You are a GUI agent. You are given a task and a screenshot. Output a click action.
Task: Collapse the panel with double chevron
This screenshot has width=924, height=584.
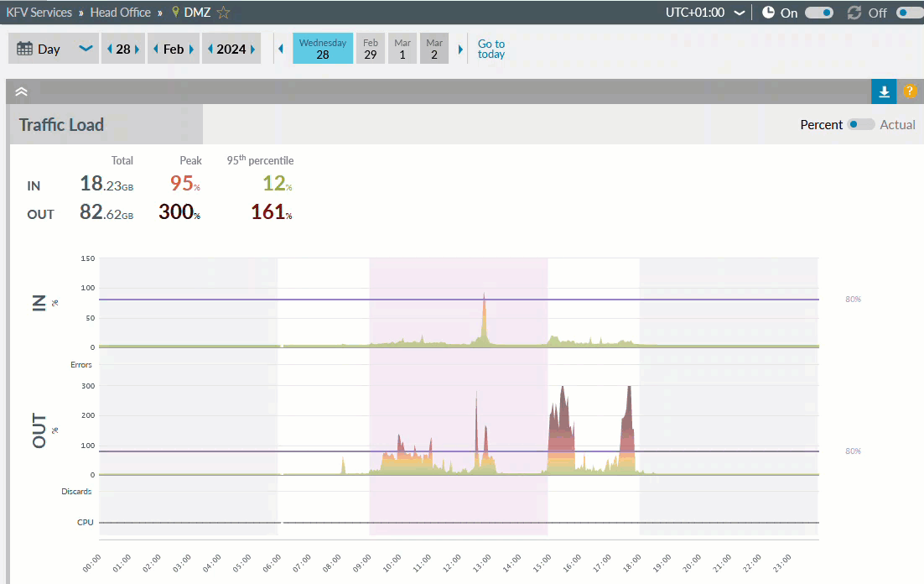coord(22,91)
